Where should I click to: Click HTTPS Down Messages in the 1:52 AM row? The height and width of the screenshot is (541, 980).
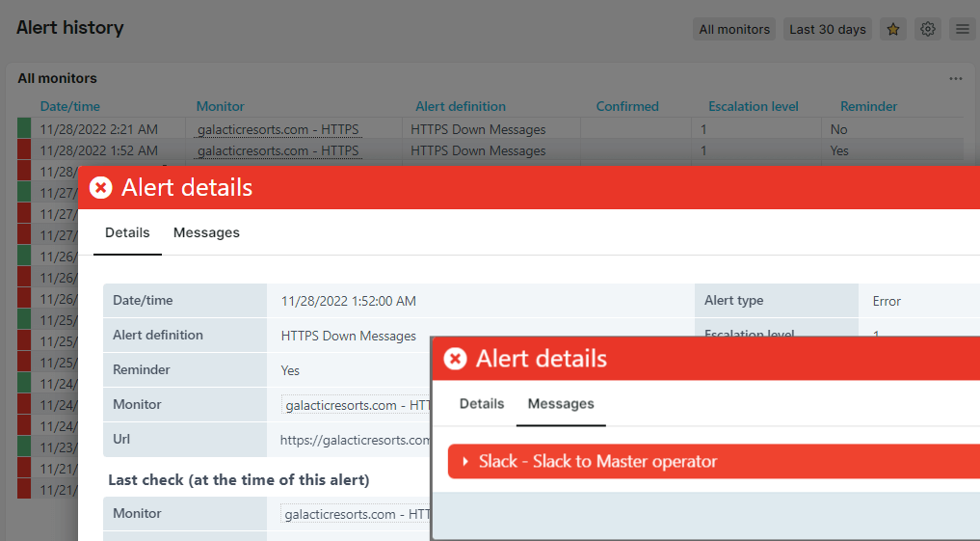478,150
